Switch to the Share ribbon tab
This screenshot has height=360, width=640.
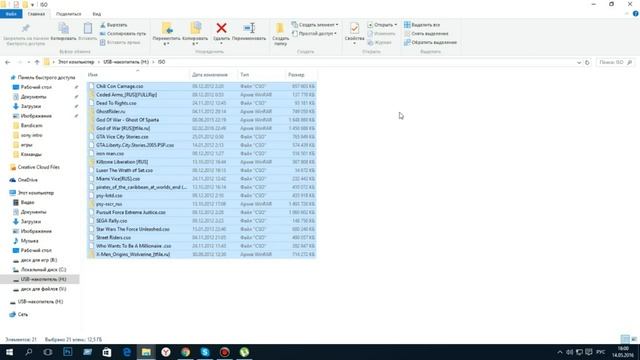(69, 14)
